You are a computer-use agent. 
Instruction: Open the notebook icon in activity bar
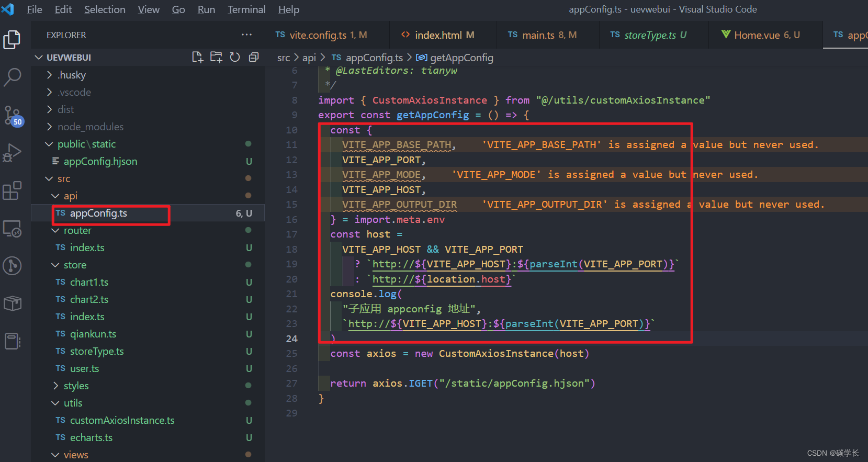tap(12, 341)
